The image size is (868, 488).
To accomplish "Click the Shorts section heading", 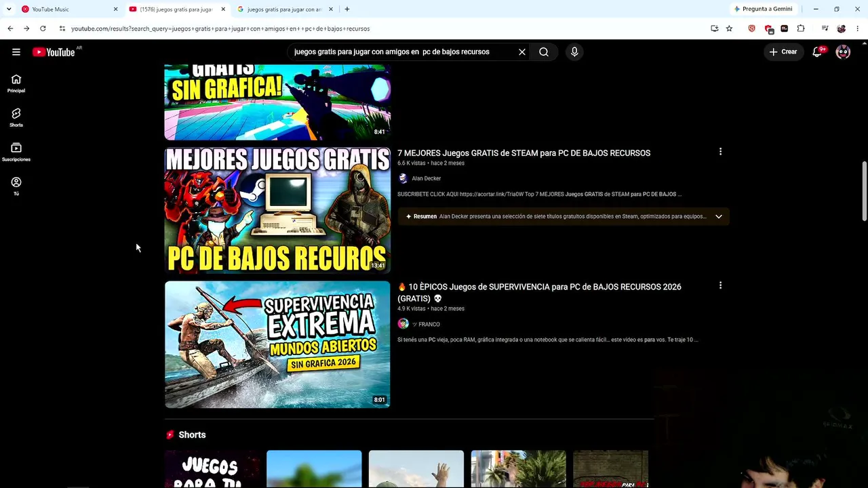I will (192, 435).
